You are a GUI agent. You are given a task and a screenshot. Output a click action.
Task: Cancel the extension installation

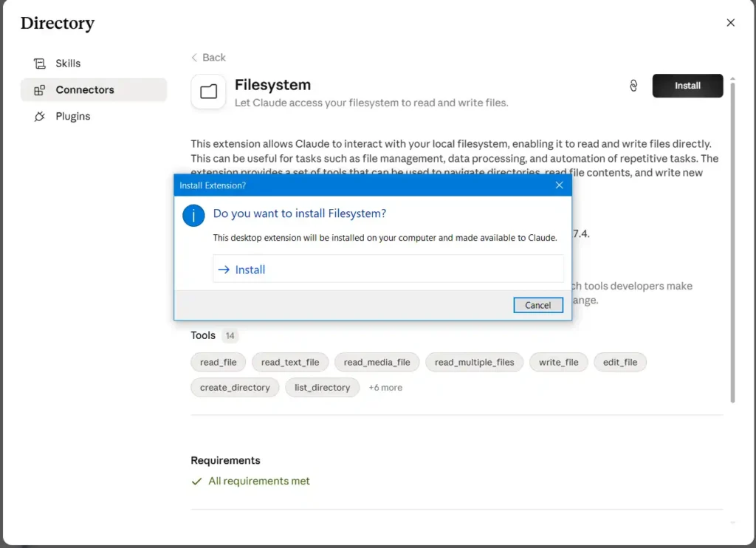point(538,305)
